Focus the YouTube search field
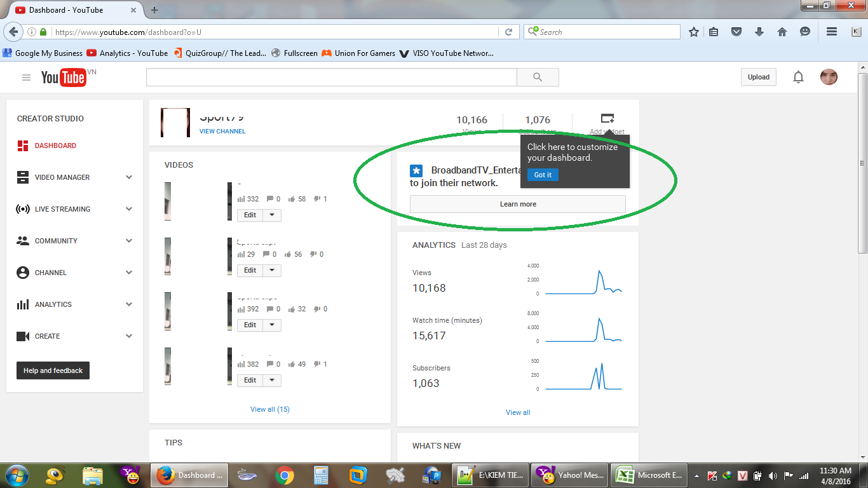This screenshot has height=488, width=868. click(x=332, y=78)
